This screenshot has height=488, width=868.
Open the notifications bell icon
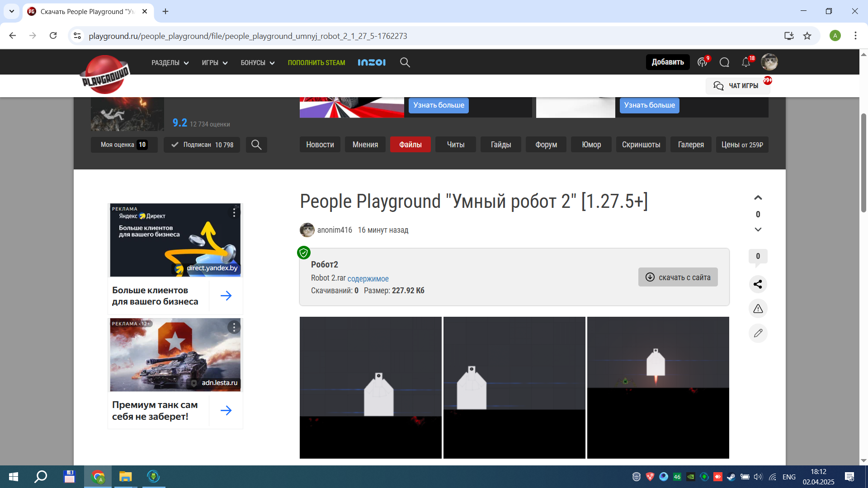point(746,62)
